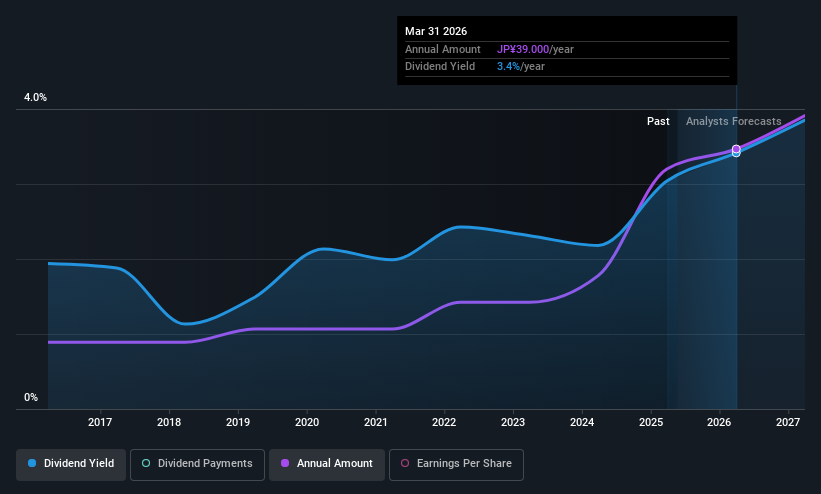This screenshot has height=494, width=821.
Task: Click the 2017 x-axis label
Action: click(100, 422)
